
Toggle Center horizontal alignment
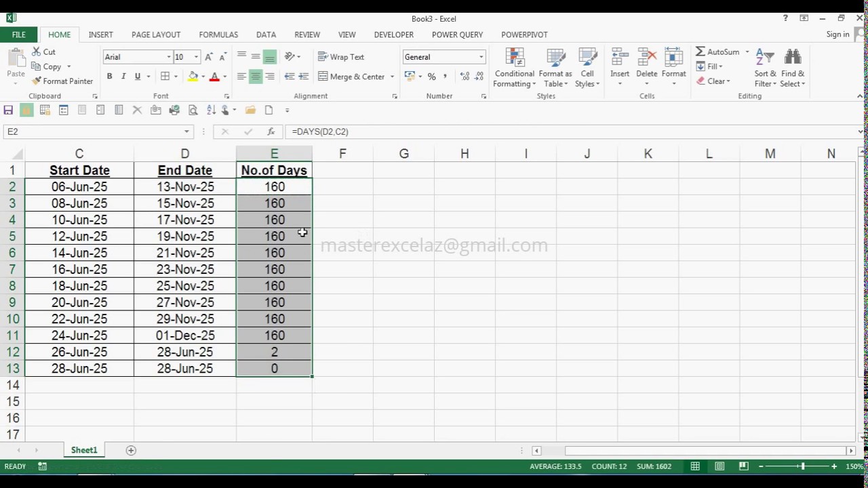click(x=256, y=77)
